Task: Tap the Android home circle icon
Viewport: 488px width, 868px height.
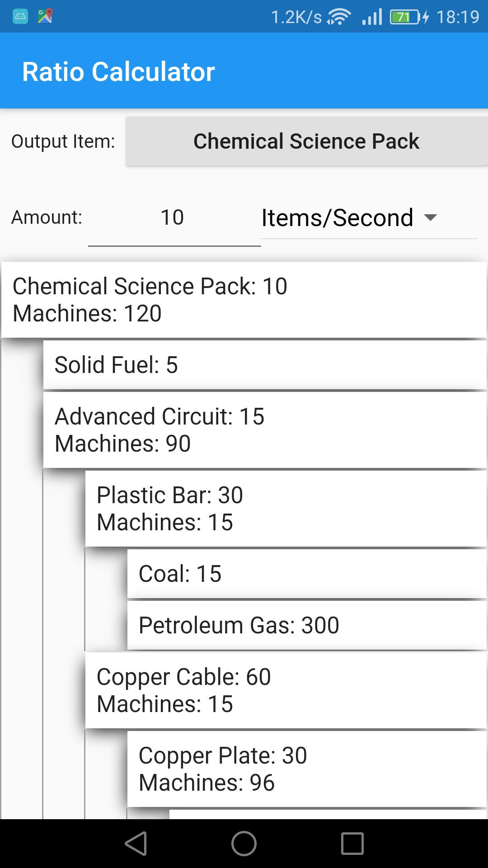Action: [244, 844]
